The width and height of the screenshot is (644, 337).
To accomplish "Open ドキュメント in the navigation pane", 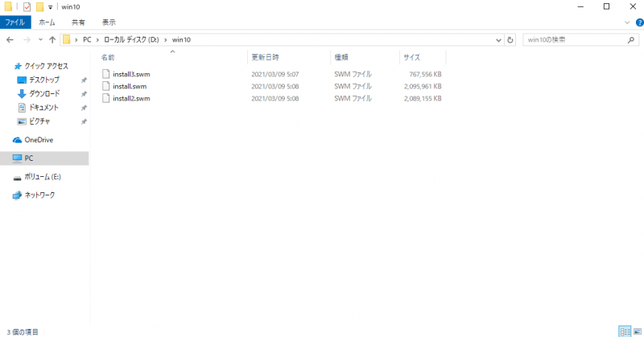I will [x=43, y=108].
